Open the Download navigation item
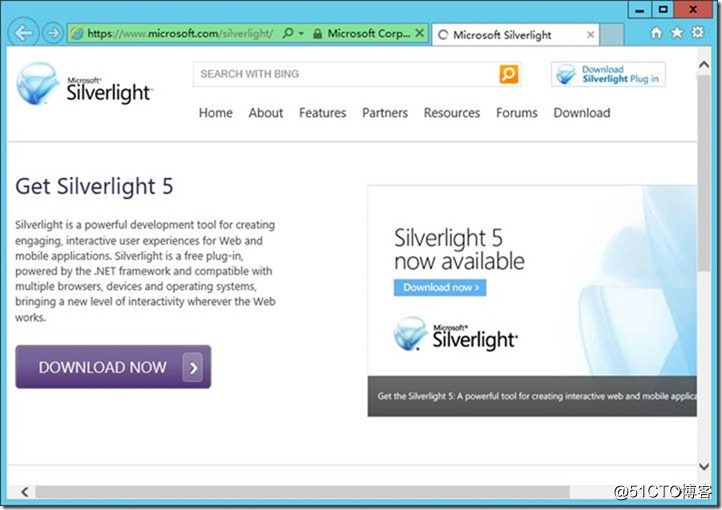722x510 pixels. [x=582, y=113]
